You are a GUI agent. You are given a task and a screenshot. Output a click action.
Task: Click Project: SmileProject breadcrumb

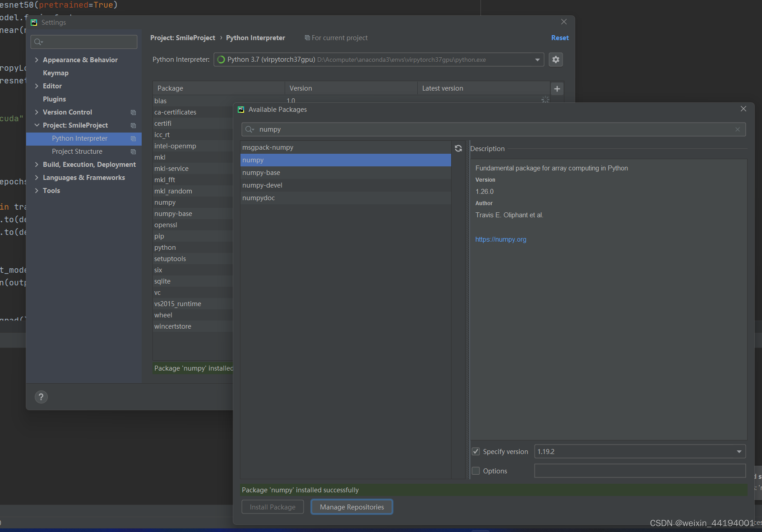183,38
